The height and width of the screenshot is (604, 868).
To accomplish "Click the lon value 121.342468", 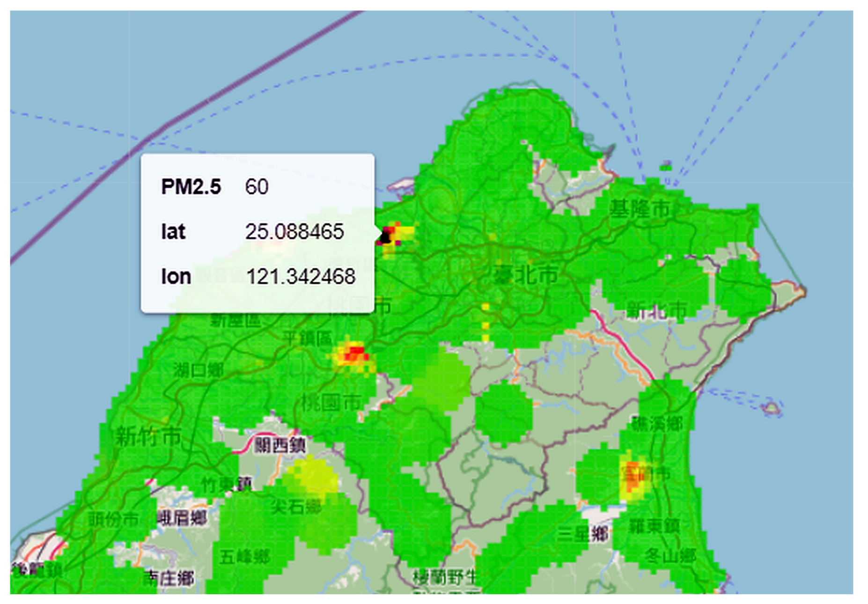I will tap(301, 277).
